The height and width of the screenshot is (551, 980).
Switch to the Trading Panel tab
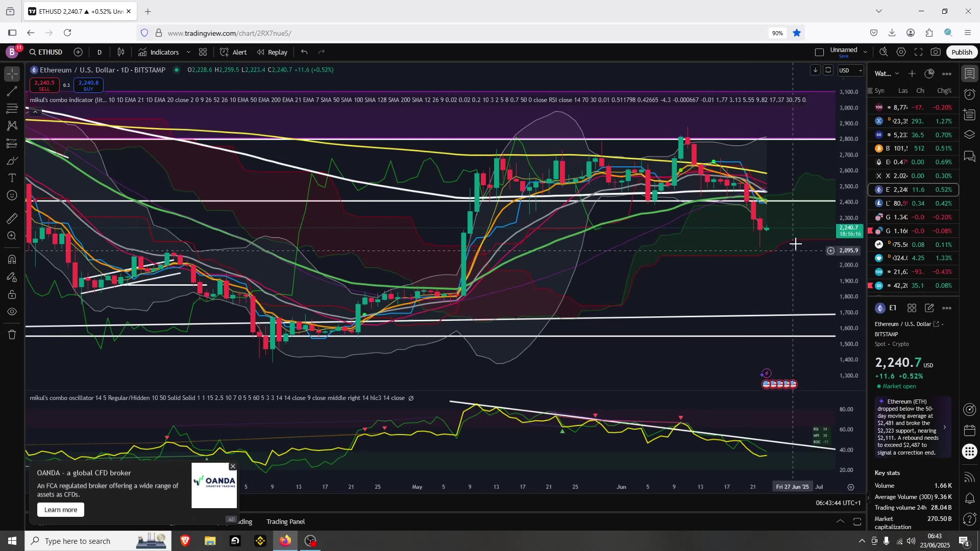(285, 521)
